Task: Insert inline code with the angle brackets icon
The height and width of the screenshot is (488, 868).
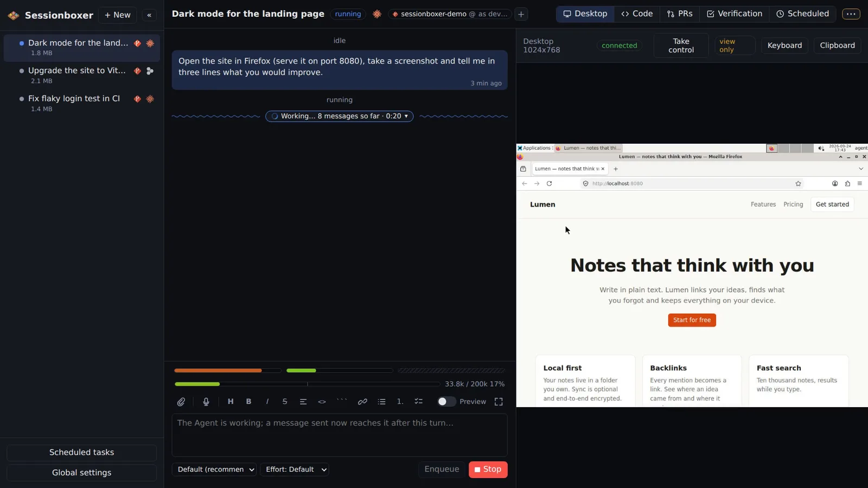Action: [322, 402]
